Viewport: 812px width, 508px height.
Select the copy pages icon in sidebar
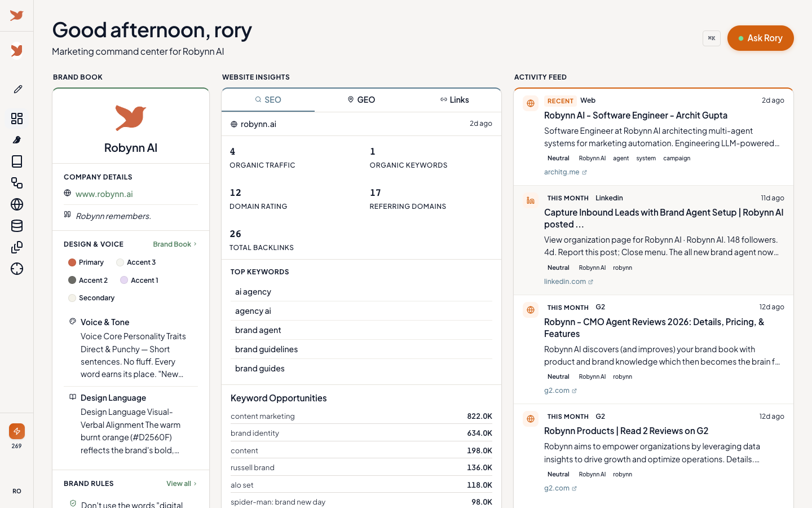coord(17,247)
